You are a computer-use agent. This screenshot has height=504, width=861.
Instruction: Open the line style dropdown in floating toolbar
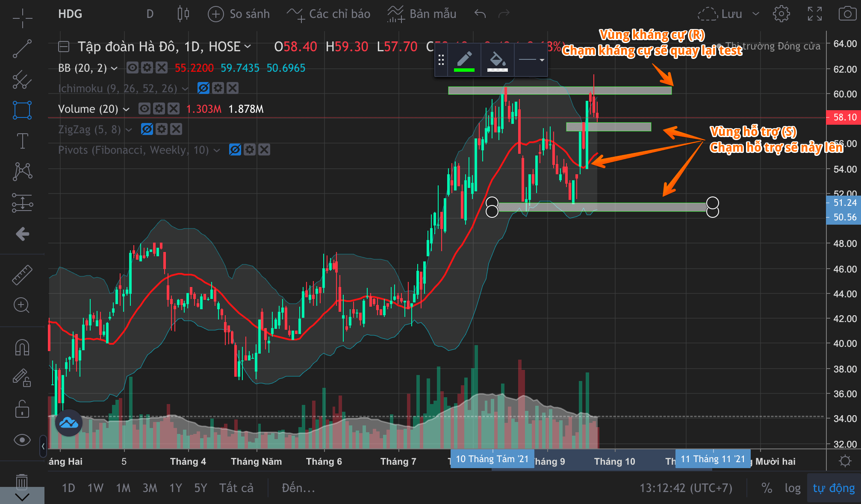(531, 60)
